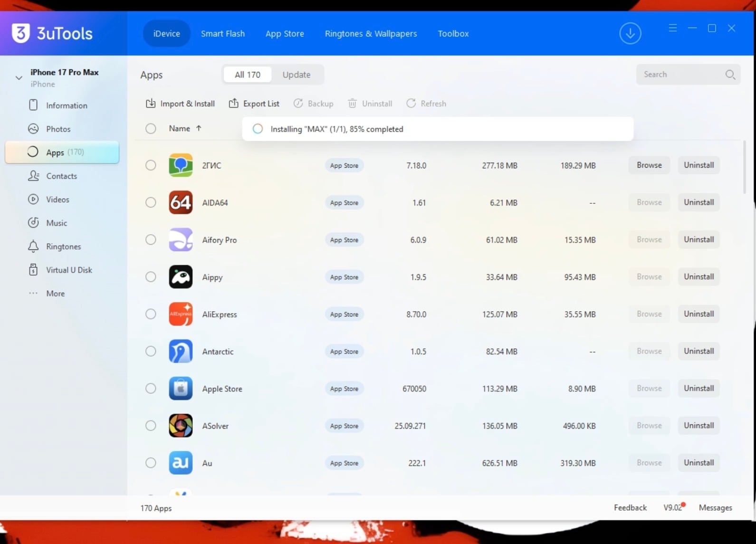Expand the More sidebar item

click(x=62, y=294)
